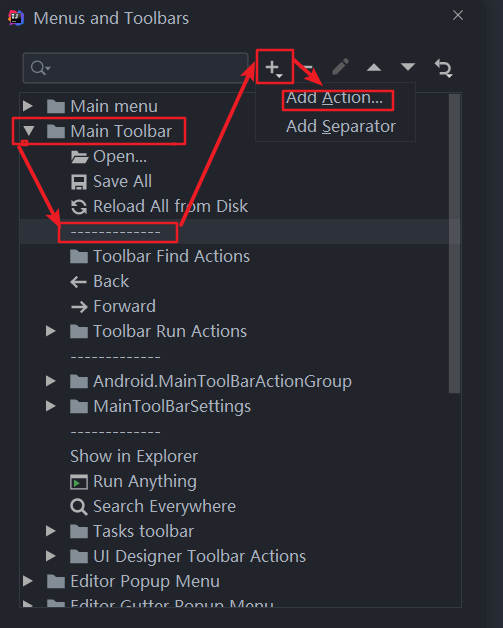Image resolution: width=503 pixels, height=628 pixels.
Task: Choose Add Separator from popup menu
Action: click(x=341, y=127)
